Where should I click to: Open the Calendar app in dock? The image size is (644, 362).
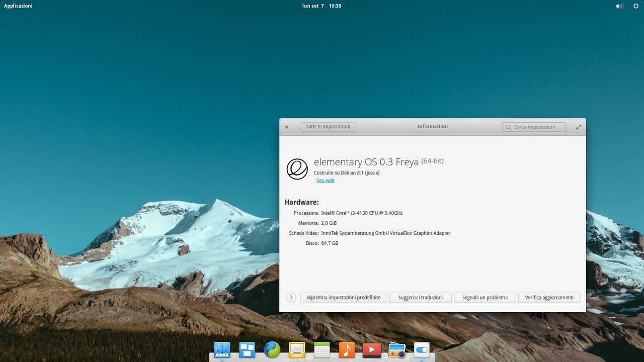[x=322, y=349]
